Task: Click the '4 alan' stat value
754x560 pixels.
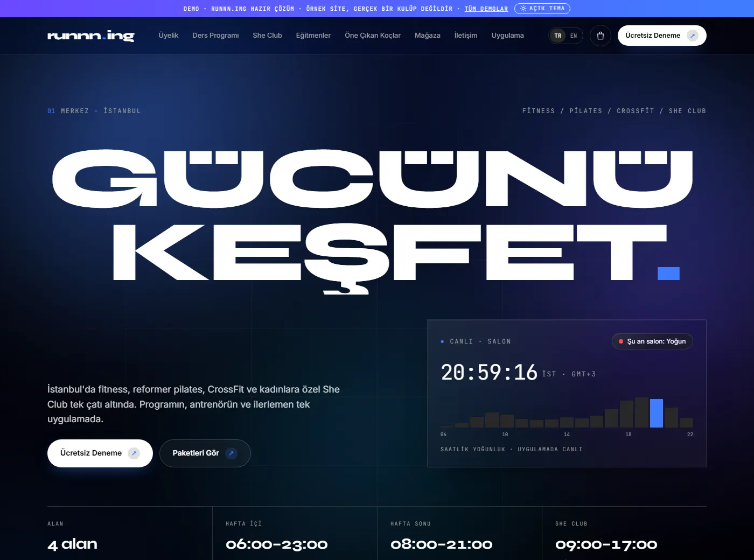Action: (x=73, y=544)
